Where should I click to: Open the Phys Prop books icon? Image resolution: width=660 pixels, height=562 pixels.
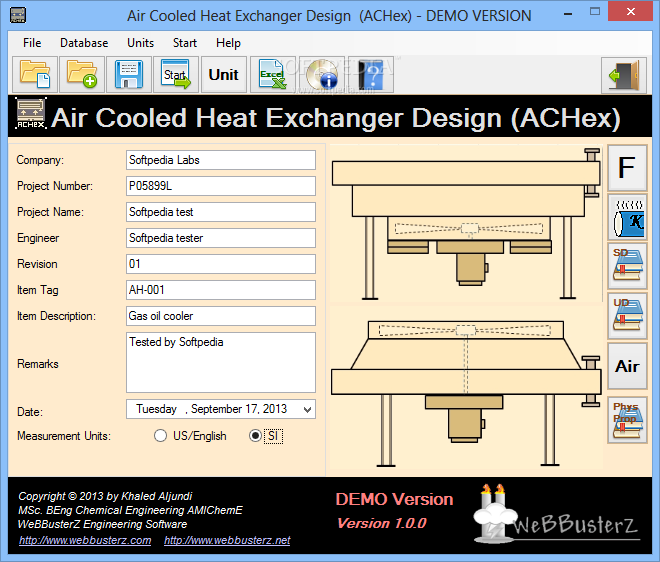[627, 420]
